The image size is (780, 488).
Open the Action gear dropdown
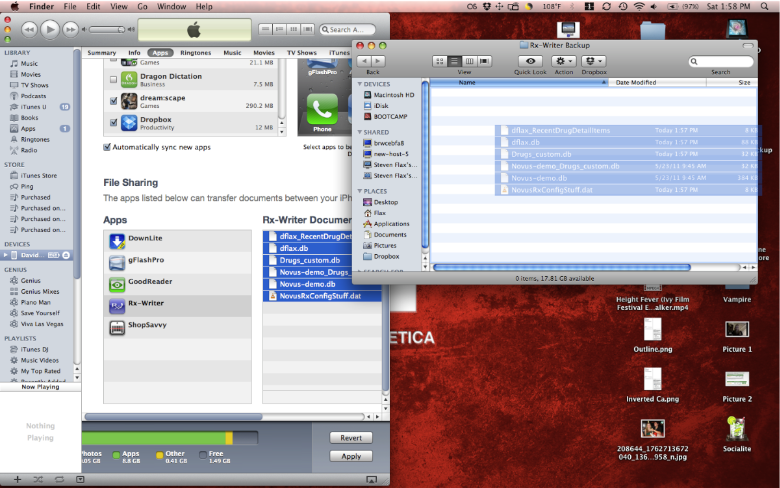pyautogui.click(x=564, y=62)
